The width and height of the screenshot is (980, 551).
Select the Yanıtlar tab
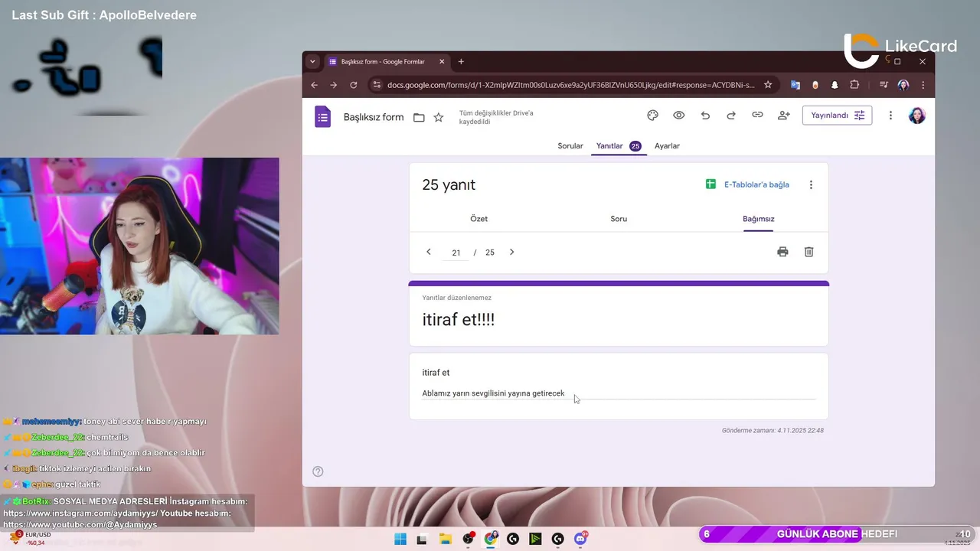(x=619, y=146)
